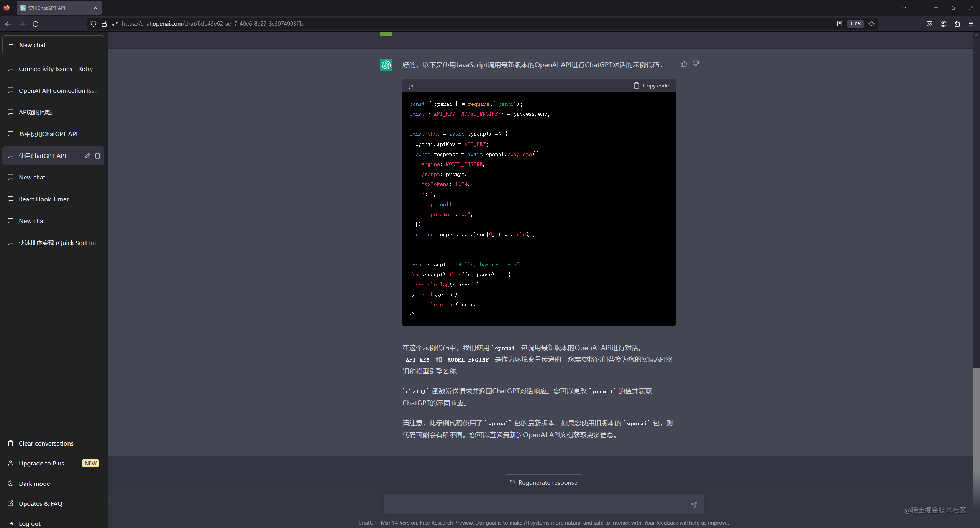Image resolution: width=980 pixels, height=528 pixels.
Task: Select the 使用ChatGPT API browser tab
Action: point(59,8)
